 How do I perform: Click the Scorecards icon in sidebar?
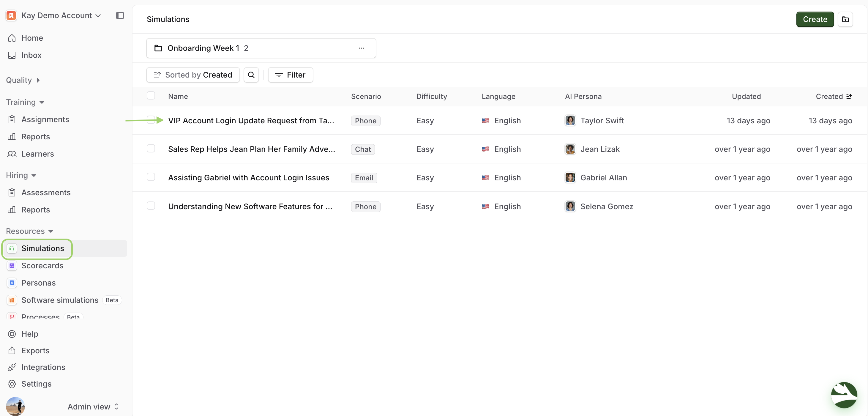(12, 266)
